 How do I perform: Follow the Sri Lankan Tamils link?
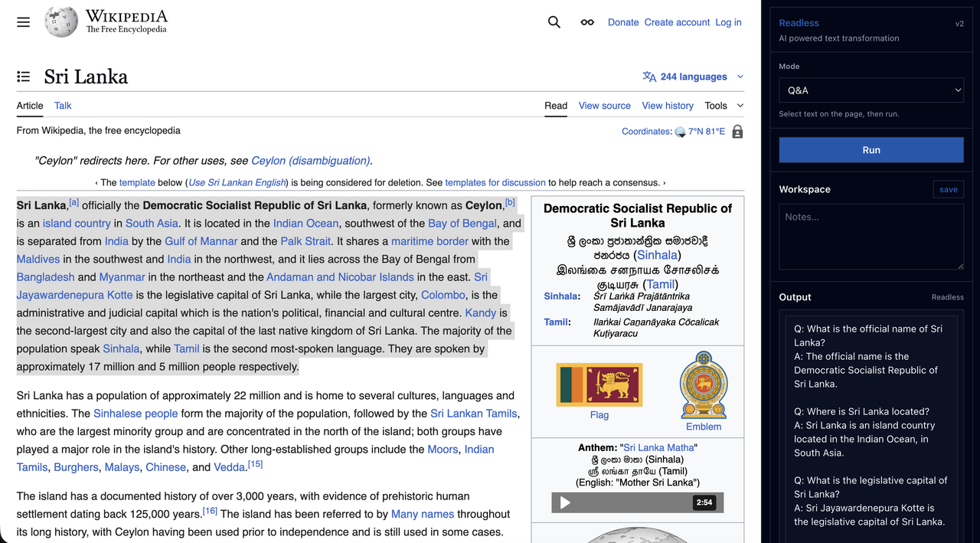(474, 414)
